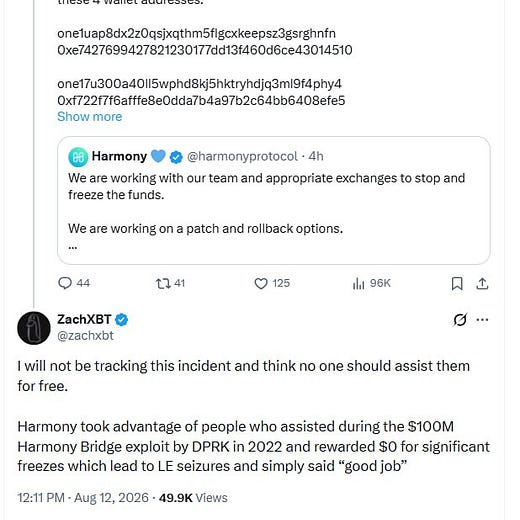
Task: Open the @harmonyprotocol handle
Action: pyautogui.click(x=242, y=156)
